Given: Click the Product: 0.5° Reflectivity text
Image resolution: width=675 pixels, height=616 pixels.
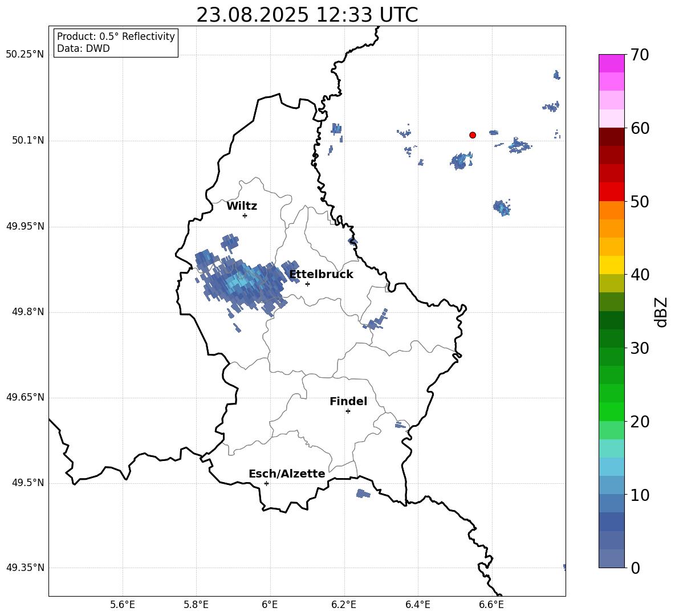Looking at the screenshot, I should pyautogui.click(x=116, y=36).
